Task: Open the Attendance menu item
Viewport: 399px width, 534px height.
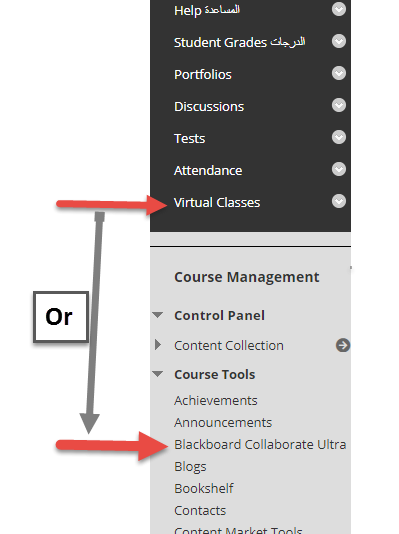Action: 208,171
